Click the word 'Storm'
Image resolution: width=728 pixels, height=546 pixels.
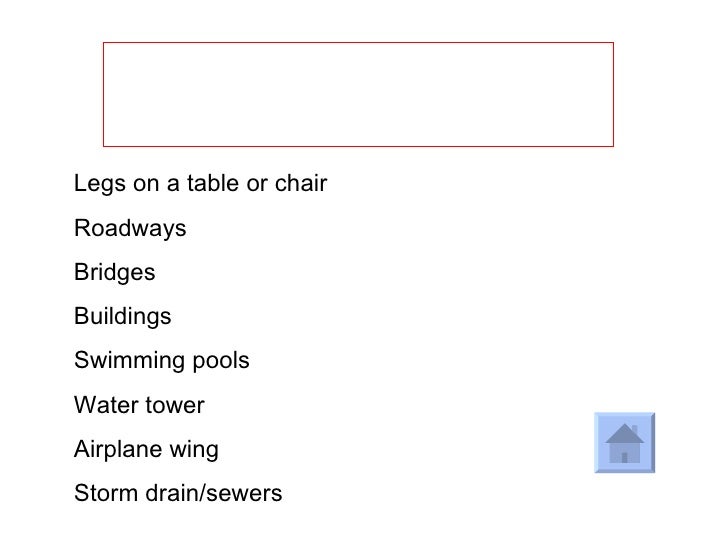[106, 493]
